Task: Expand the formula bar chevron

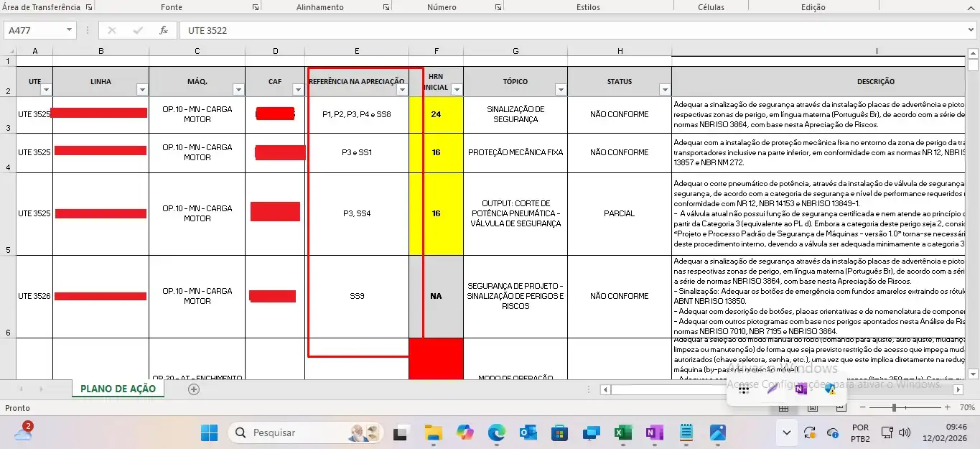Action: click(x=971, y=30)
